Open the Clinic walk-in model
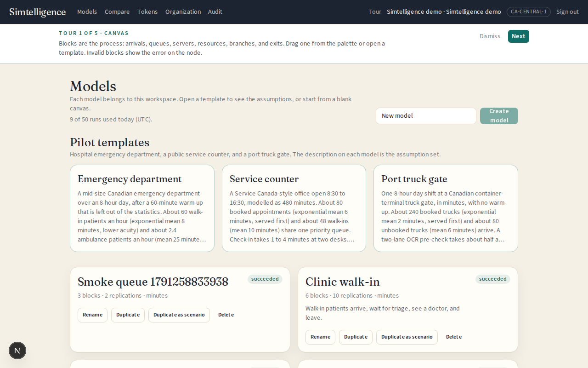The image size is (588, 368). click(x=343, y=282)
